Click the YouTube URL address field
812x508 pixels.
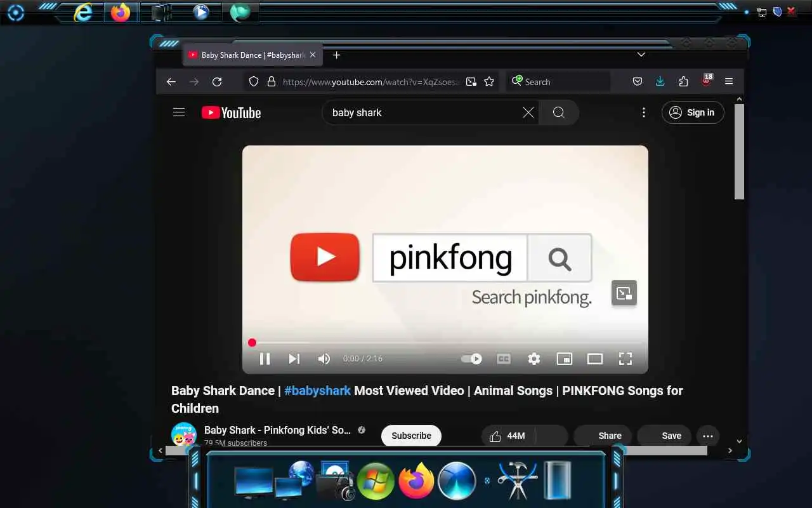(371, 82)
